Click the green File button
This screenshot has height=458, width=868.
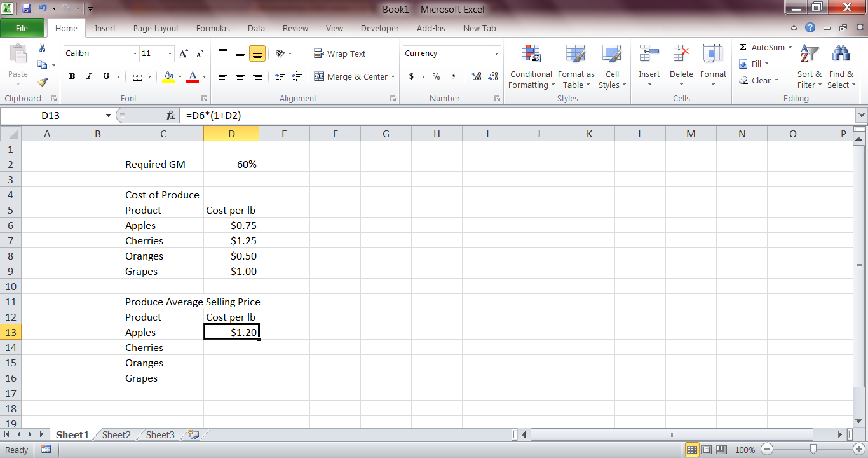point(22,28)
